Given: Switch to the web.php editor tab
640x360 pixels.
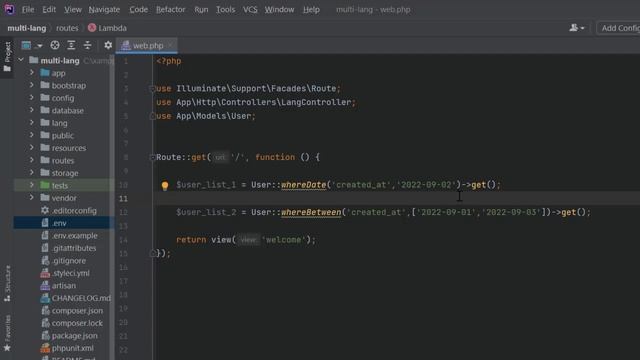Looking at the screenshot, I should (x=147, y=45).
